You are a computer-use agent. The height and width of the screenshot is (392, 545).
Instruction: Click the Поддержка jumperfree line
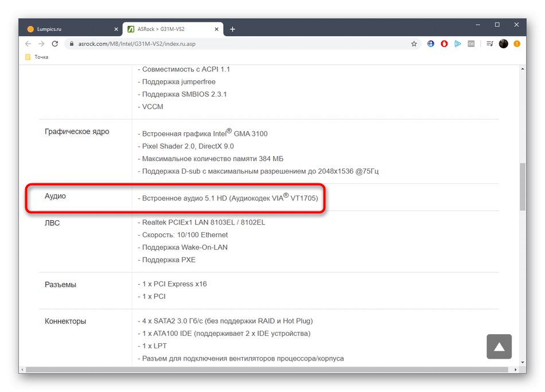pos(177,81)
